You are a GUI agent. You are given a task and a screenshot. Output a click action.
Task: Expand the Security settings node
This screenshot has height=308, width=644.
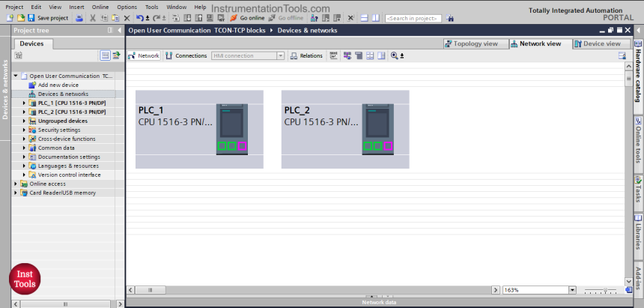click(24, 130)
